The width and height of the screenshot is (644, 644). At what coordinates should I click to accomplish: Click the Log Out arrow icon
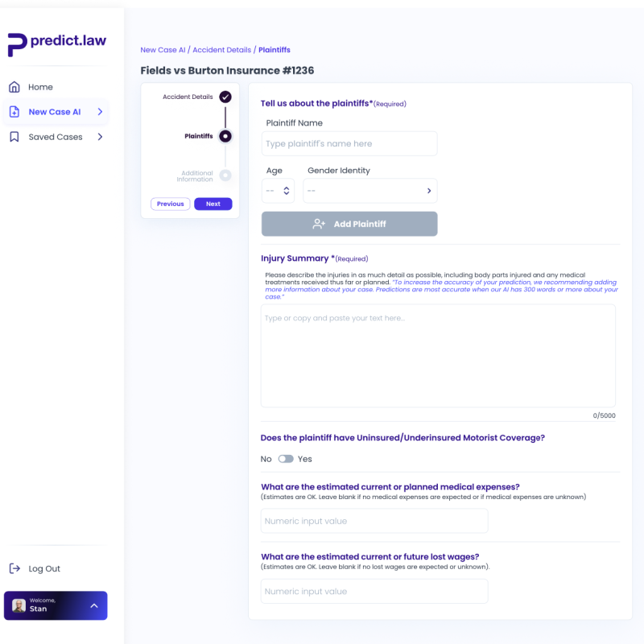14,568
